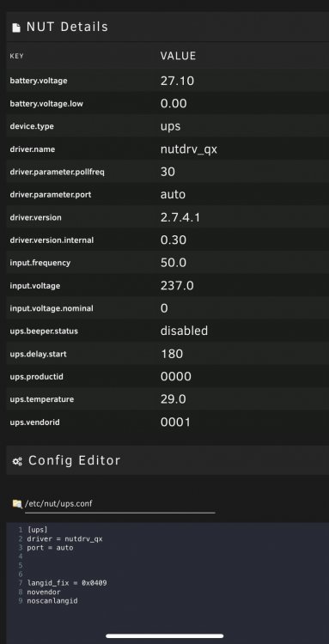Select the battery.voltage row
This screenshot has width=329, height=644.
click(168, 81)
